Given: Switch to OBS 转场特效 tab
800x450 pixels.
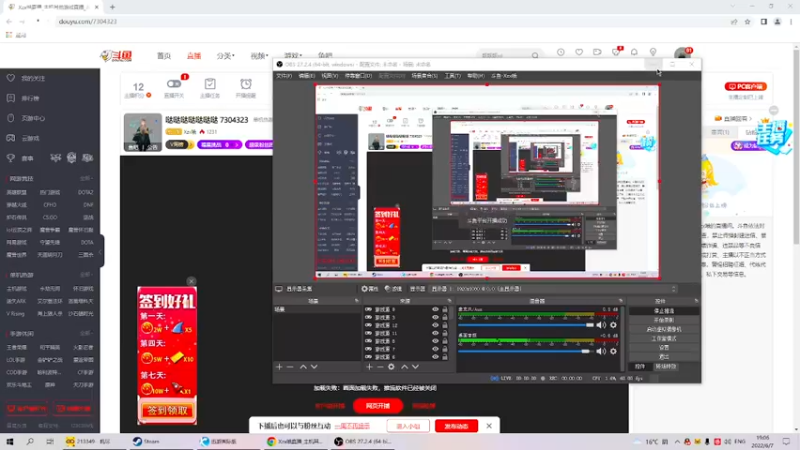Looking at the screenshot, I should coord(666,366).
